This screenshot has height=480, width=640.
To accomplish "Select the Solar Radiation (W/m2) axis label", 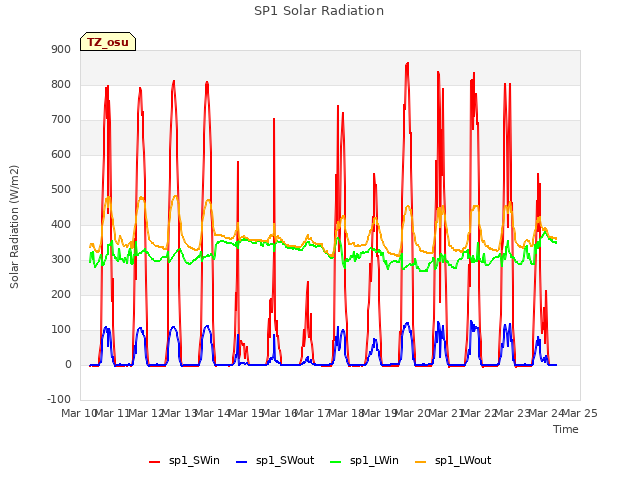I will click(x=14, y=227).
